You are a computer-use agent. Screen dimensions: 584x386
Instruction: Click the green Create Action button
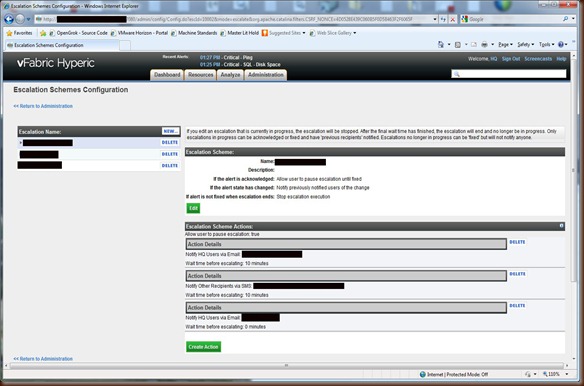203,347
